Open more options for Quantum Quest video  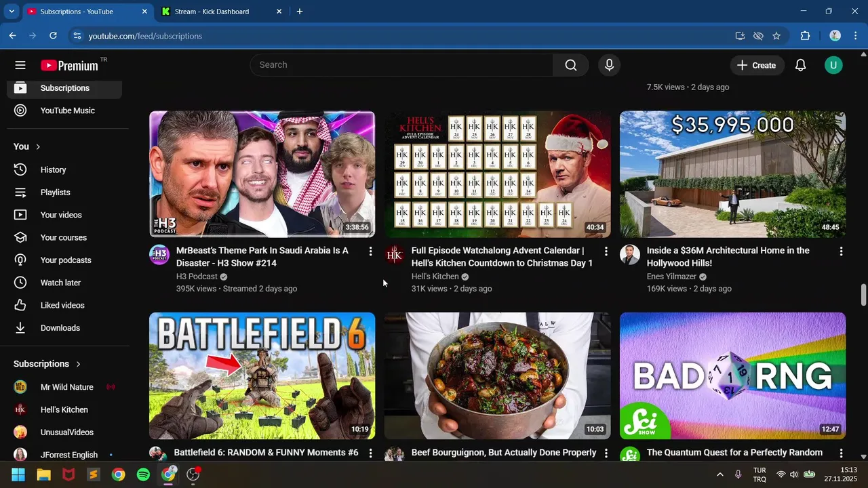[841, 453]
